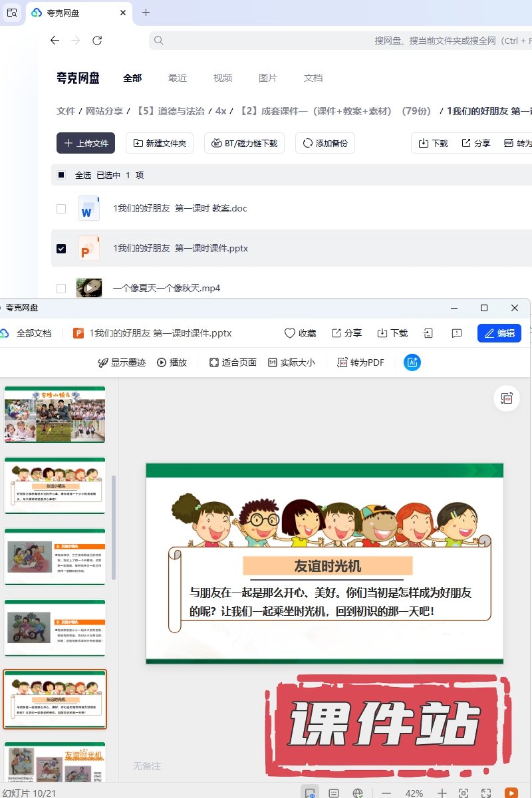Click the floating PDF convert icon beside slide
The width and height of the screenshot is (532, 798).
pyautogui.click(x=507, y=398)
